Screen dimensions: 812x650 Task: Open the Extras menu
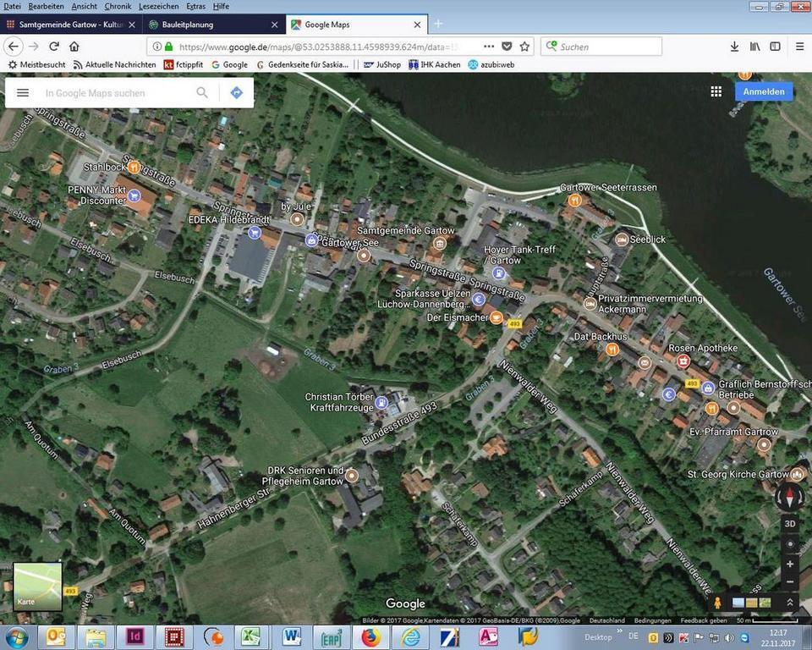195,6
